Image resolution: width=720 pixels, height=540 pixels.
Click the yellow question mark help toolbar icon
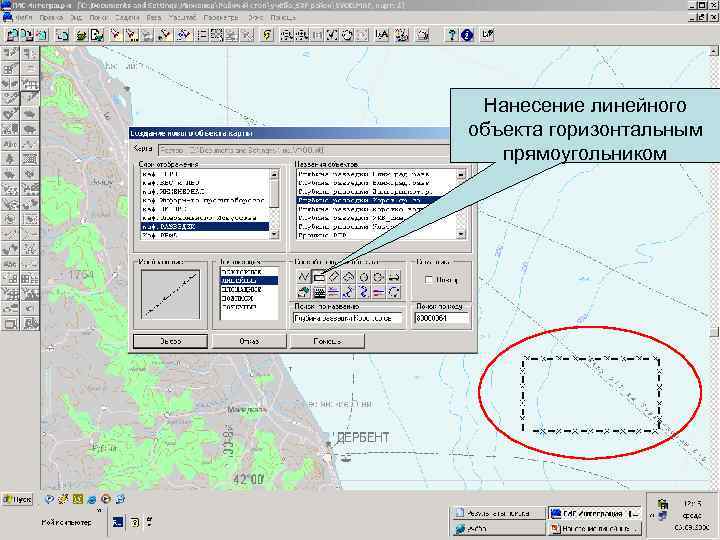tap(452, 35)
